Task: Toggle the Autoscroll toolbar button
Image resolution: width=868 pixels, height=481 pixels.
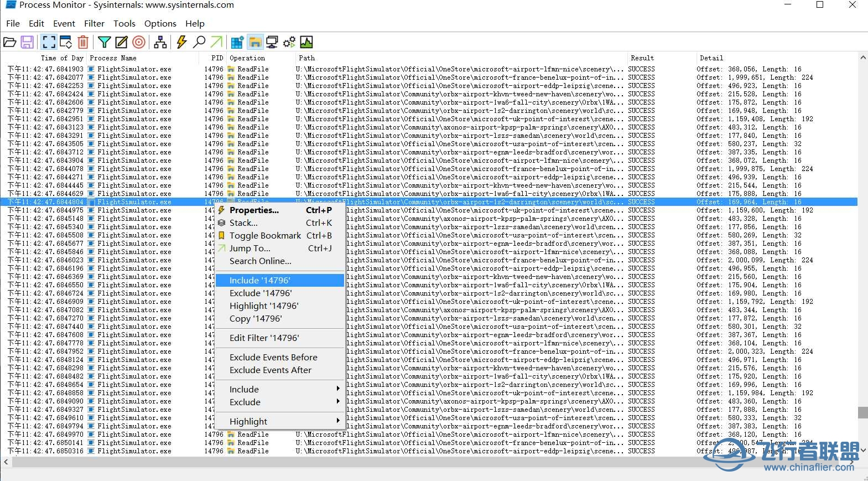Action: [66, 42]
